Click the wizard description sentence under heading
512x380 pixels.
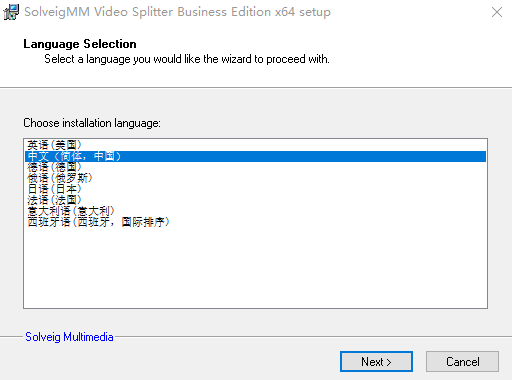pos(187,59)
